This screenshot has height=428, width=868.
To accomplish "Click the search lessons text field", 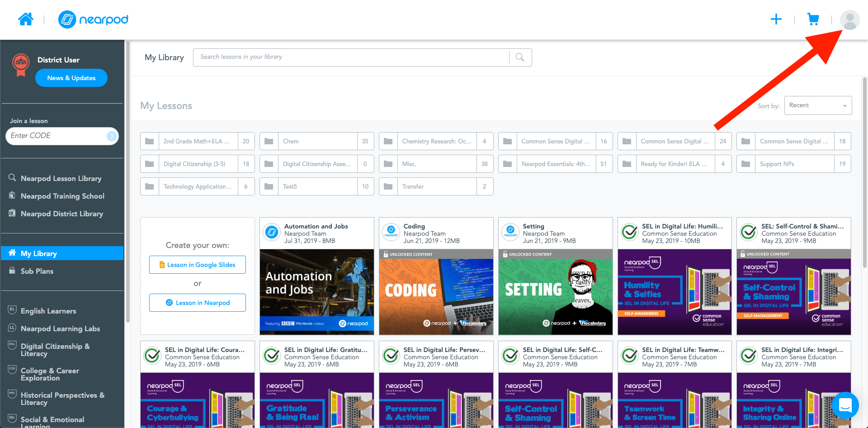I will pos(350,57).
